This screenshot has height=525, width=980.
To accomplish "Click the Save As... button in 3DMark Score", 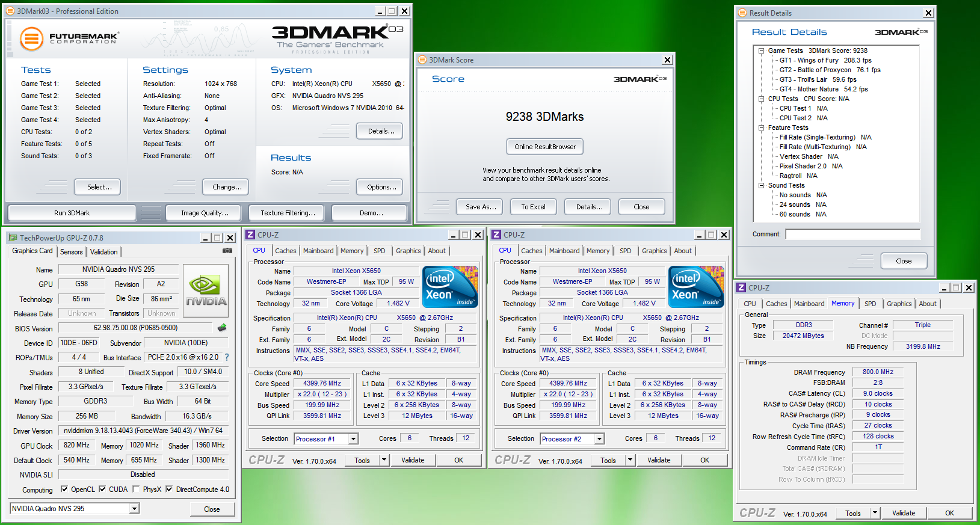I will pyautogui.click(x=481, y=207).
